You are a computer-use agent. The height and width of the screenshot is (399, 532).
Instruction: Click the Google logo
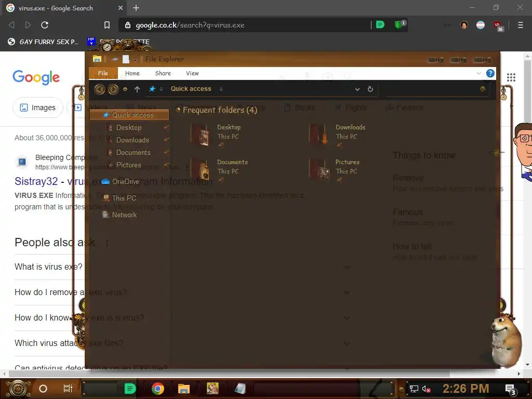(36, 77)
